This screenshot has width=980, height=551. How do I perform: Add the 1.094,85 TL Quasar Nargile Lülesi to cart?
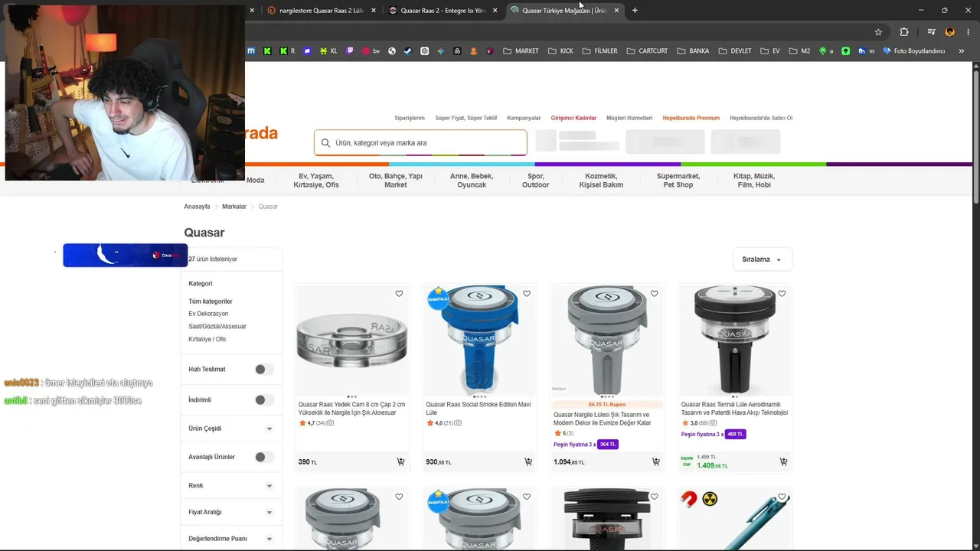655,461
